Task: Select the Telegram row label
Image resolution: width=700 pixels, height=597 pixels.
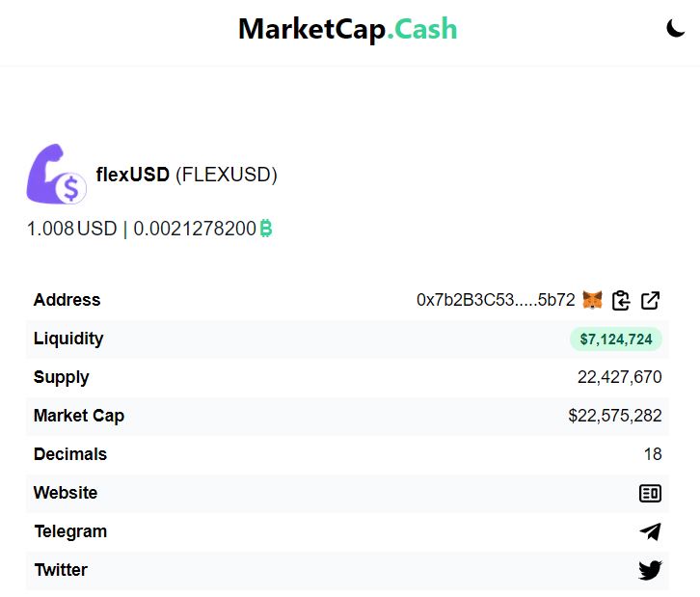Action: click(70, 531)
